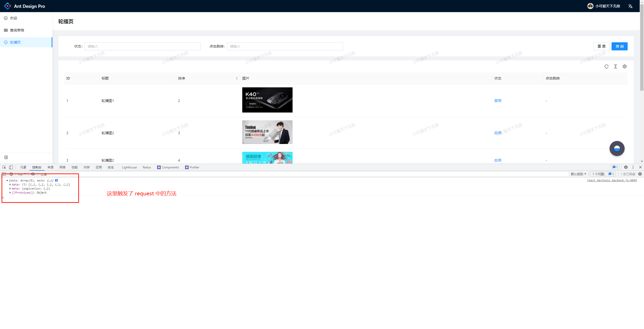
Task: Toggle device emulation mode in DevTools
Action: [x=11, y=167]
